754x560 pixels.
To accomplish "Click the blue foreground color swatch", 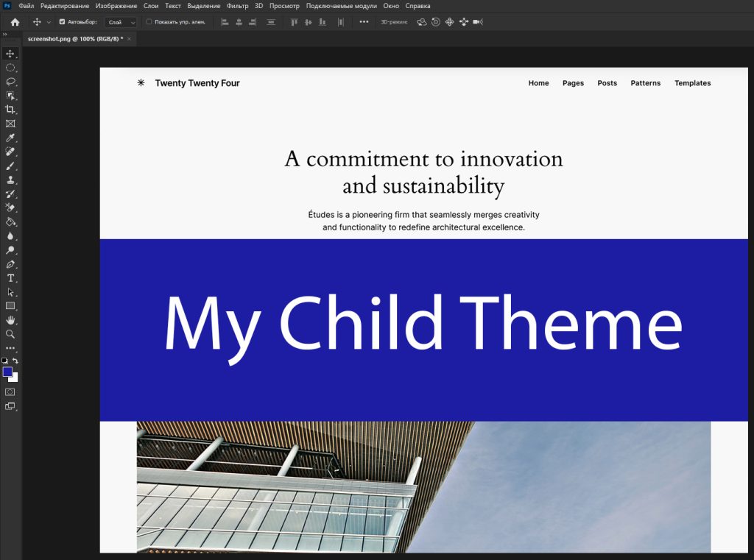I will coord(8,372).
